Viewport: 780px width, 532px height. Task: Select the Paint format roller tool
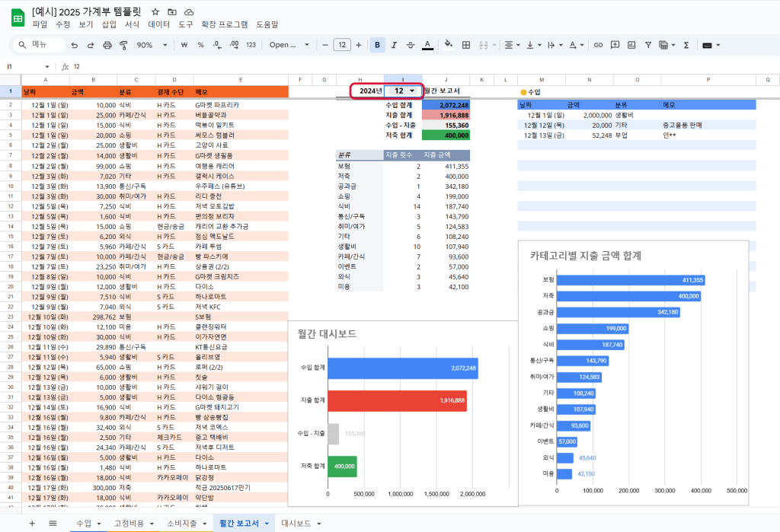pyautogui.click(x=123, y=45)
